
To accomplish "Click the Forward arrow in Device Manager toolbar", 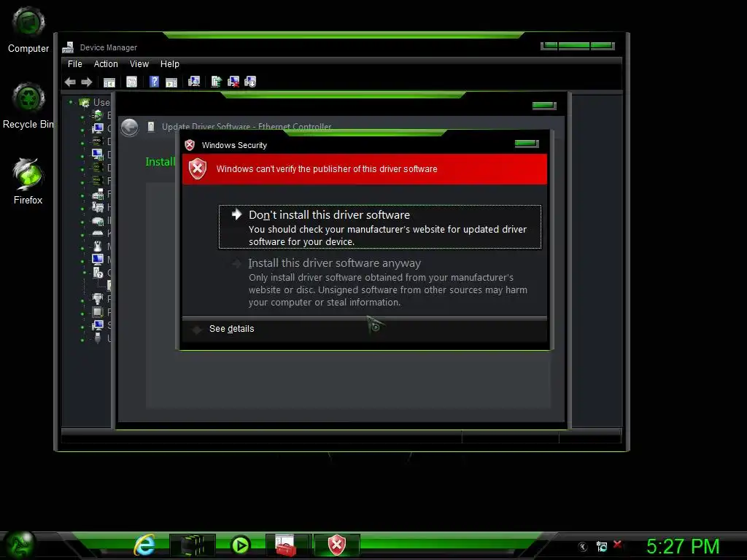I will tap(86, 82).
